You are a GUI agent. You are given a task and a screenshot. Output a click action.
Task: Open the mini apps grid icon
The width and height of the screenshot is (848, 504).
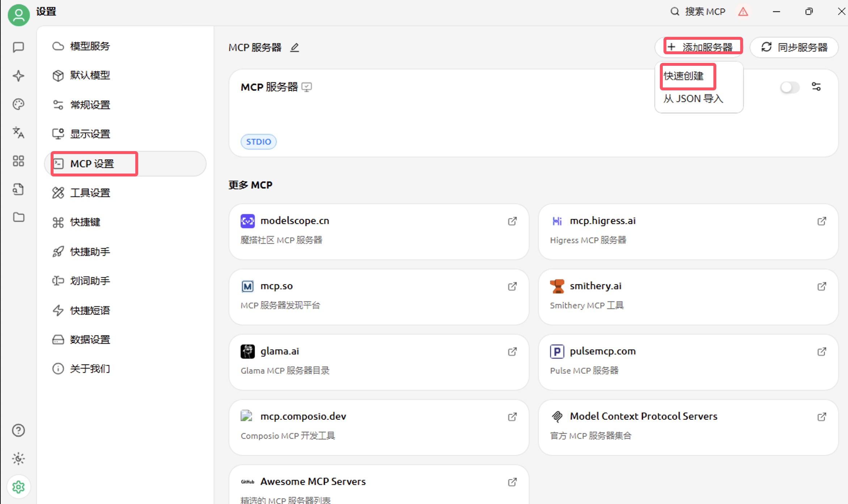18,161
